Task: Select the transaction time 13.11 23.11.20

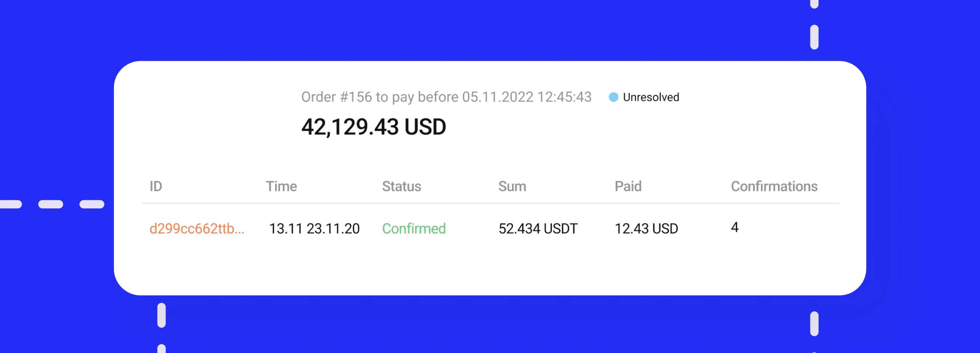Action: coord(314,229)
